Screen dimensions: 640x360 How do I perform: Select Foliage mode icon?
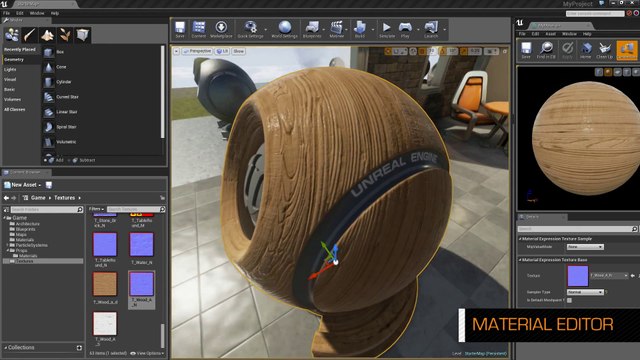pyautogui.click(x=65, y=35)
